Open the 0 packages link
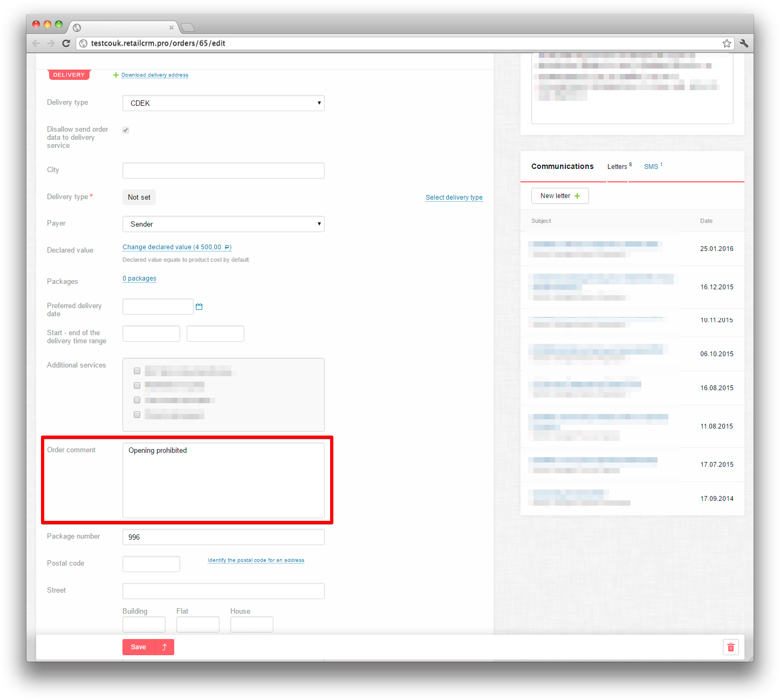 point(139,278)
